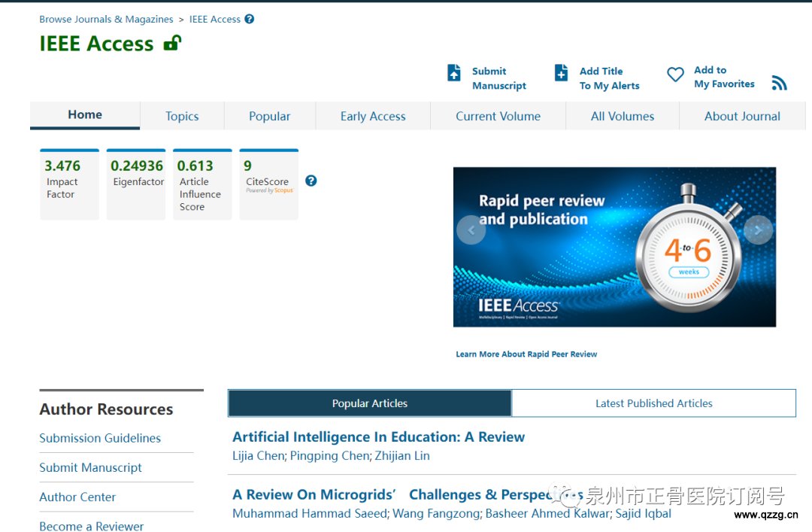
Task: Click Add Title To My Alerts text
Action: [610, 78]
